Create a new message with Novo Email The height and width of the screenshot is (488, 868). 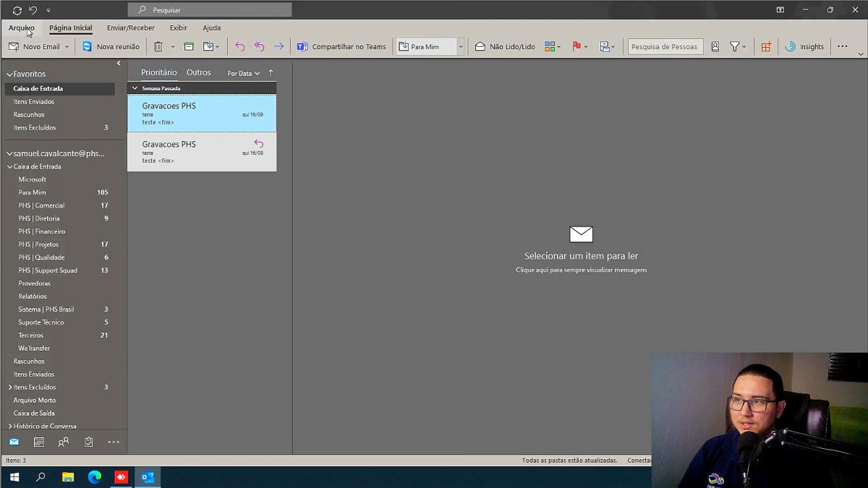tap(34, 46)
